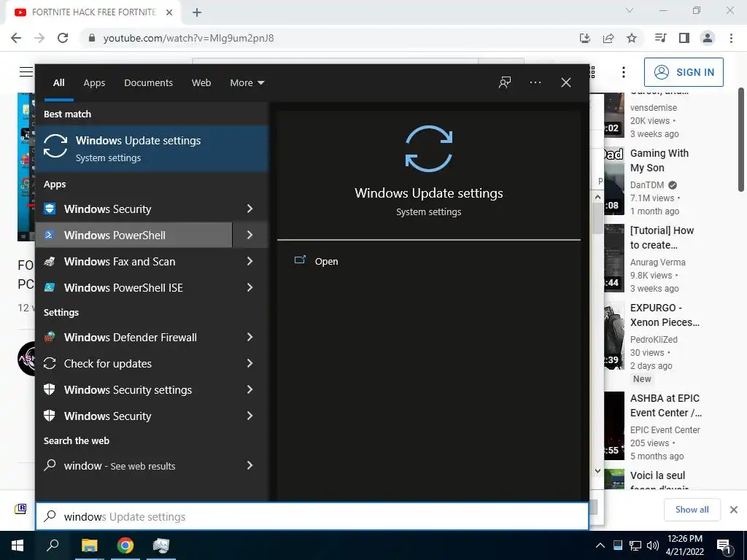Screen dimensions: 747x560
Task: Reload the YouTube page
Action: point(63,38)
